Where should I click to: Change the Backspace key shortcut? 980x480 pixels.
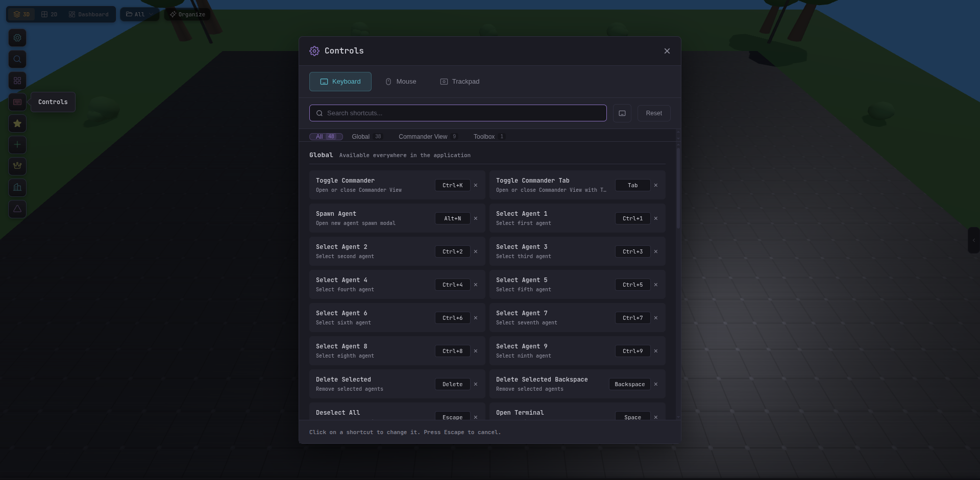click(x=630, y=384)
